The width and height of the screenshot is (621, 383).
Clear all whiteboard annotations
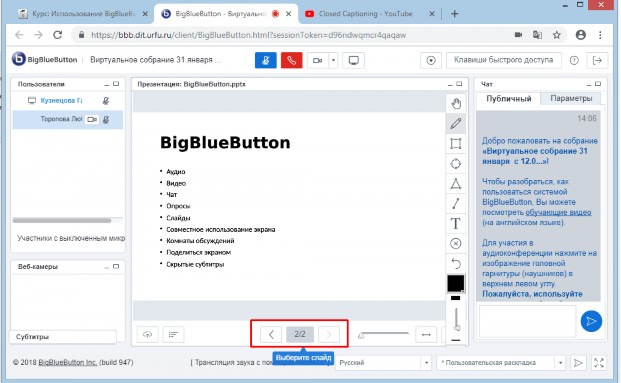(x=456, y=244)
